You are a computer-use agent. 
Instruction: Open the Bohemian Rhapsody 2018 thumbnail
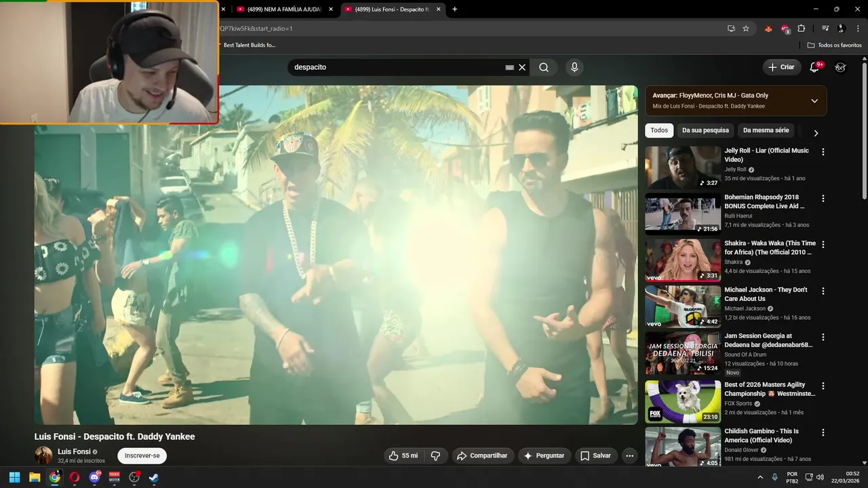pyautogui.click(x=683, y=213)
